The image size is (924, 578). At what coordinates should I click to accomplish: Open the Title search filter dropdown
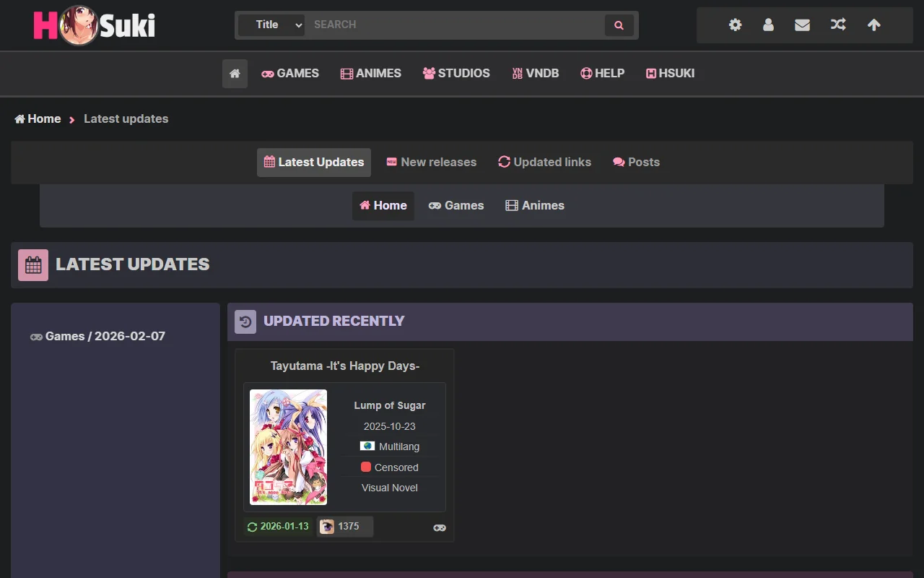[x=271, y=24]
